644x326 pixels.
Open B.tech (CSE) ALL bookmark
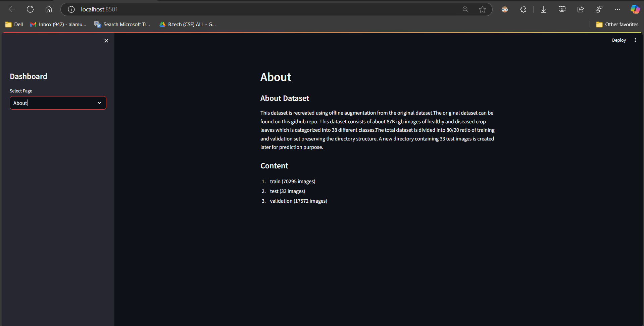coord(188,25)
